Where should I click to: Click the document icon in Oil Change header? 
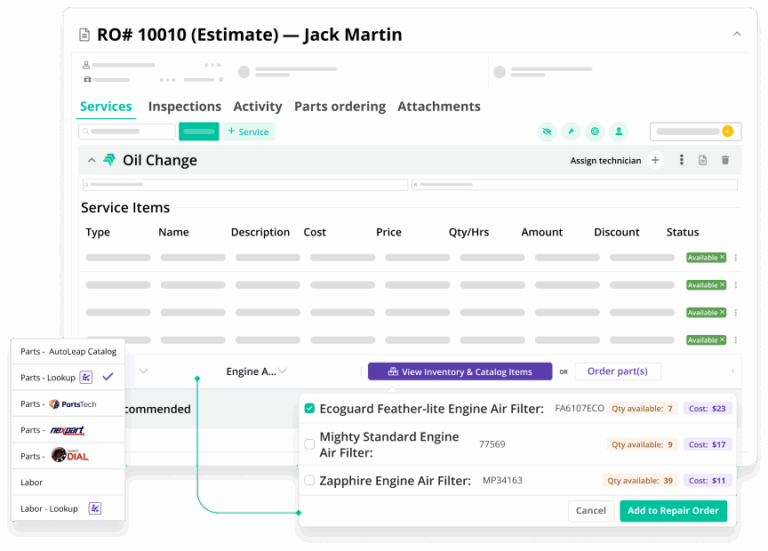pyautogui.click(x=703, y=160)
